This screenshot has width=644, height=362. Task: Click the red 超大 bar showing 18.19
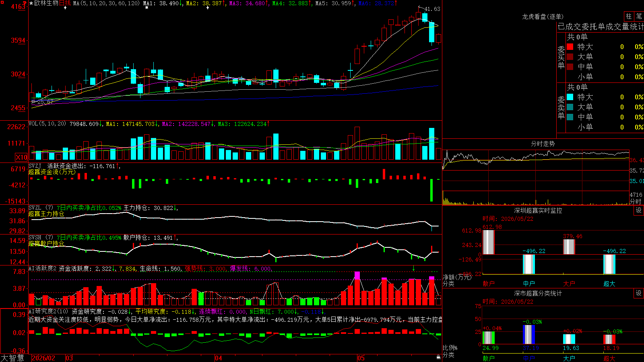pos(609,339)
